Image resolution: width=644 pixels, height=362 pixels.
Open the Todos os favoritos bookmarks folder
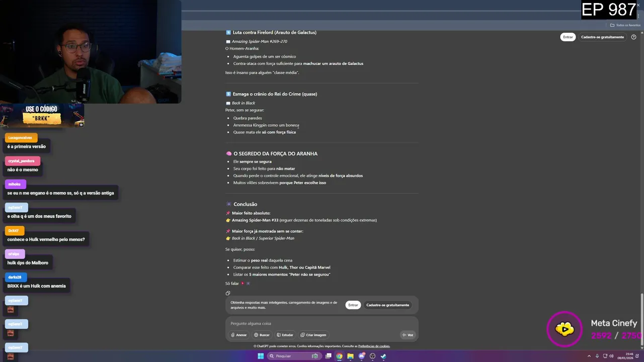point(625,25)
